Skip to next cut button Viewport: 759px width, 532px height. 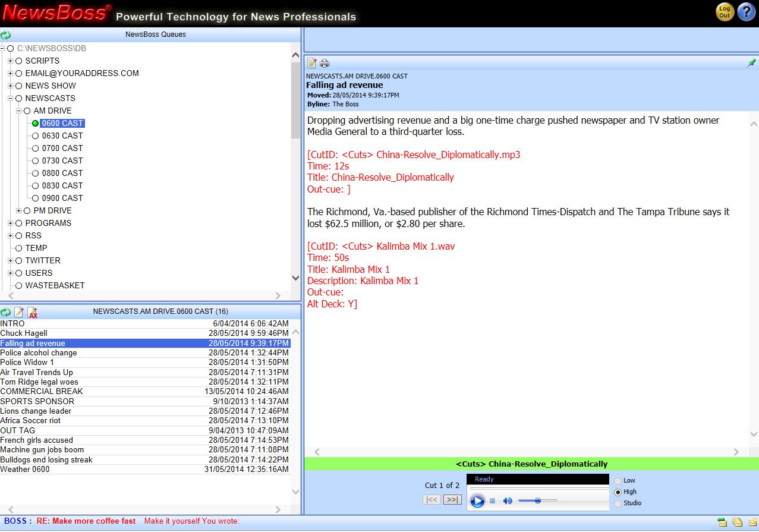[x=453, y=499]
